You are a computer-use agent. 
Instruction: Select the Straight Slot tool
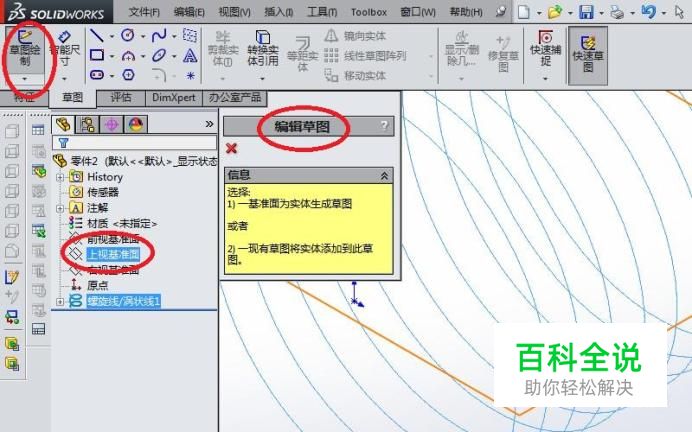tap(97, 75)
